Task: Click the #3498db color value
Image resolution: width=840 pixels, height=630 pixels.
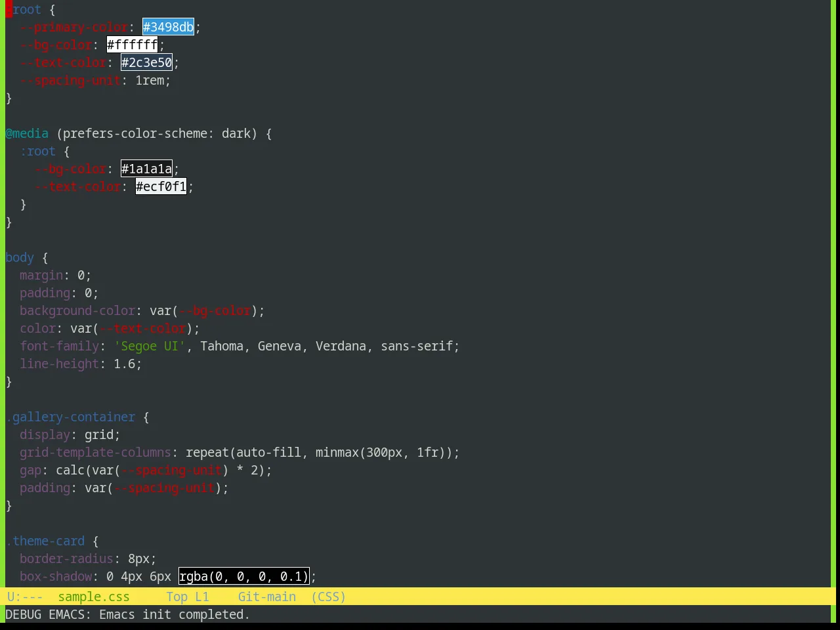Action: coord(169,27)
